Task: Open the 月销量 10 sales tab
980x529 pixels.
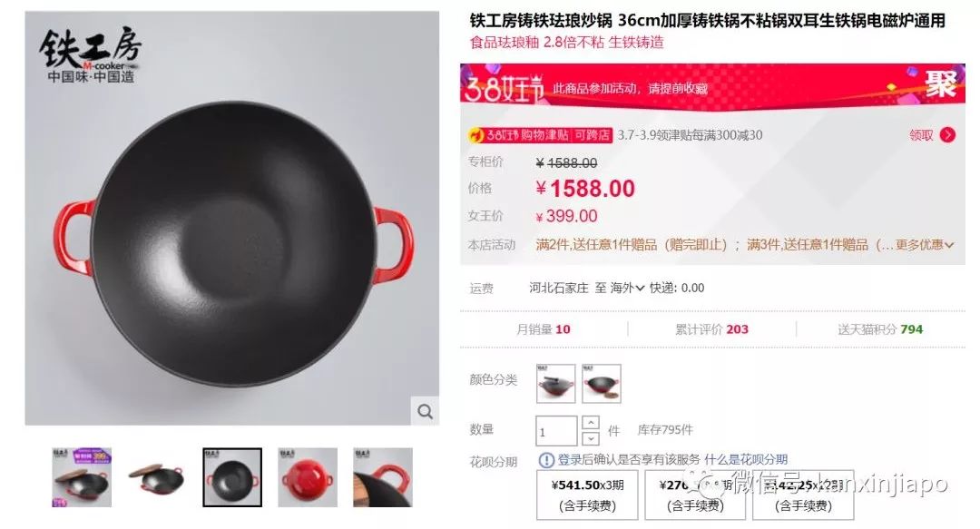Action: click(544, 328)
